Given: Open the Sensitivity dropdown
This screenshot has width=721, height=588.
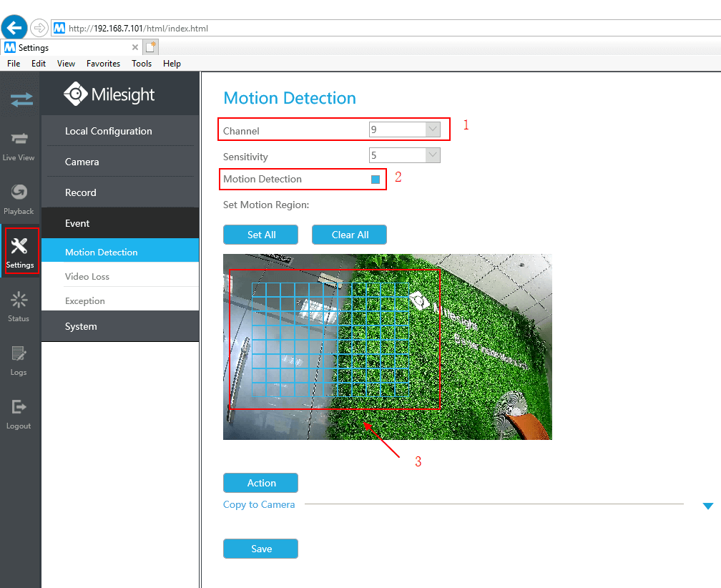Looking at the screenshot, I should (432, 155).
